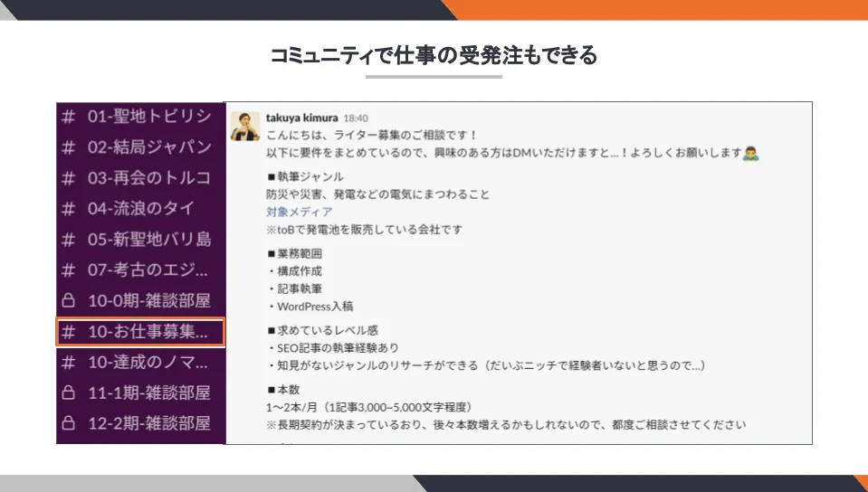Click the ・記事執筆 bullet
The image size is (868, 492).
point(294,289)
